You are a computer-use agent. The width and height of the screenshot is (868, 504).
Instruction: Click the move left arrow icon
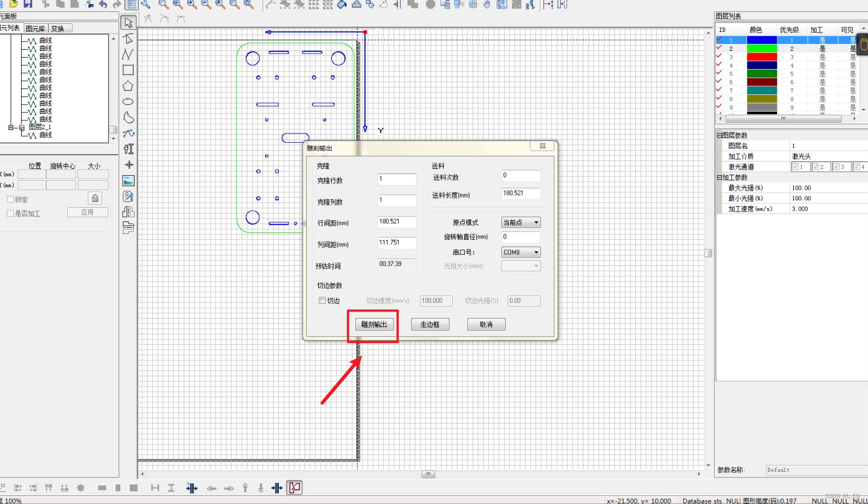(x=212, y=488)
